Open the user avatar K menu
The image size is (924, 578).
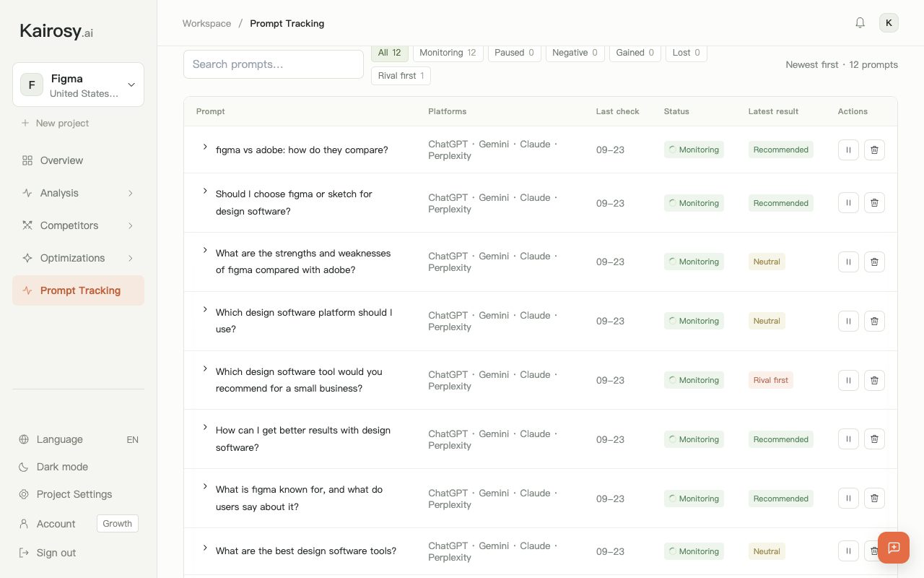click(889, 23)
